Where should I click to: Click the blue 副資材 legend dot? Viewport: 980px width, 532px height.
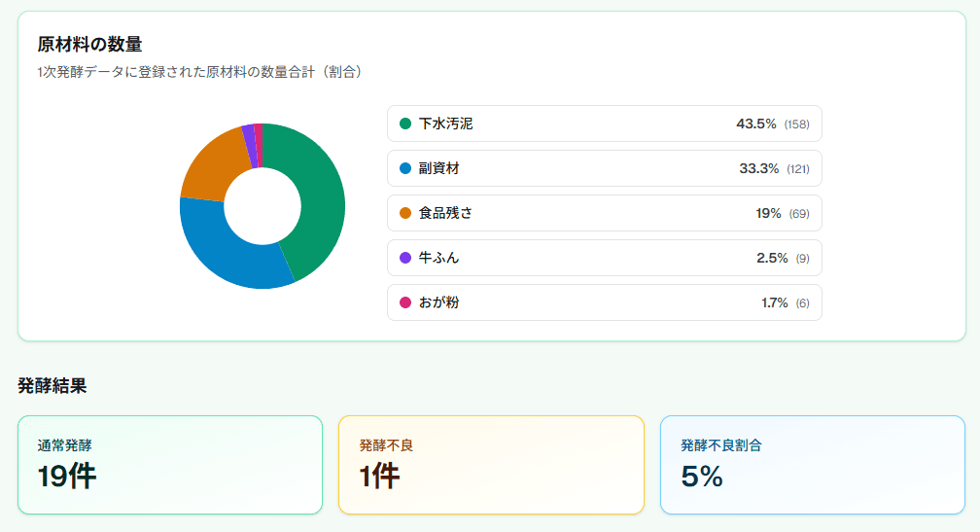pos(405,168)
